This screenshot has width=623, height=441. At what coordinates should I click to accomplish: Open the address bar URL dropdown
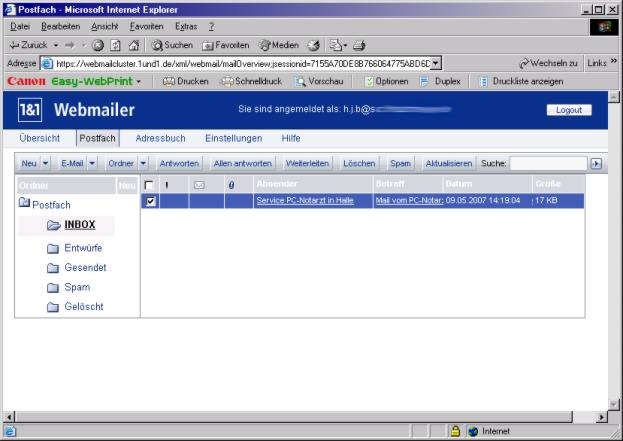point(436,63)
